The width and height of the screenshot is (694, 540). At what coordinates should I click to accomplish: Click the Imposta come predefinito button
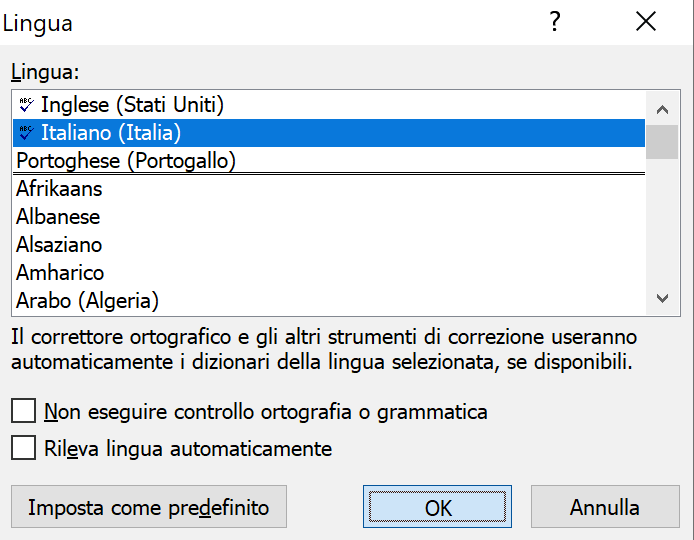(149, 507)
